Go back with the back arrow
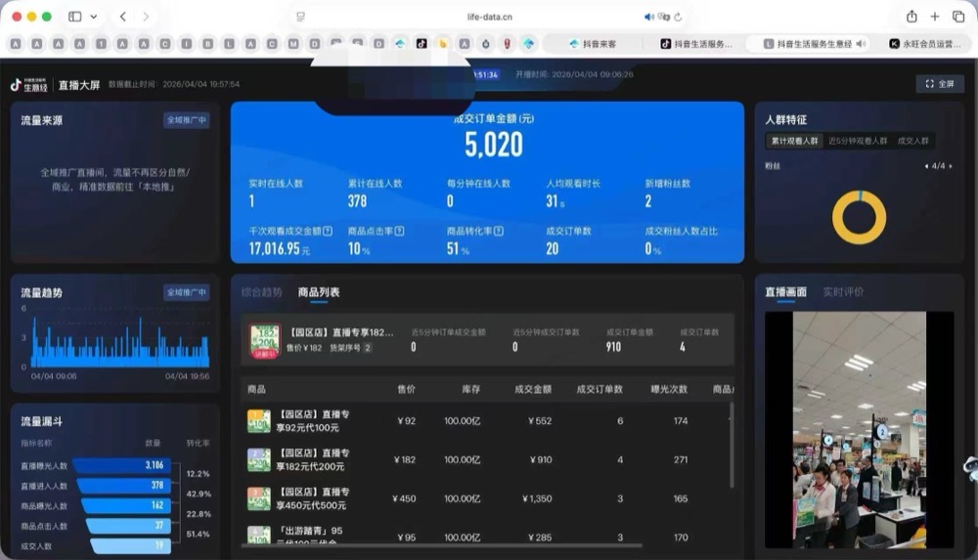Screen dimensions: 978x560 tap(123, 17)
